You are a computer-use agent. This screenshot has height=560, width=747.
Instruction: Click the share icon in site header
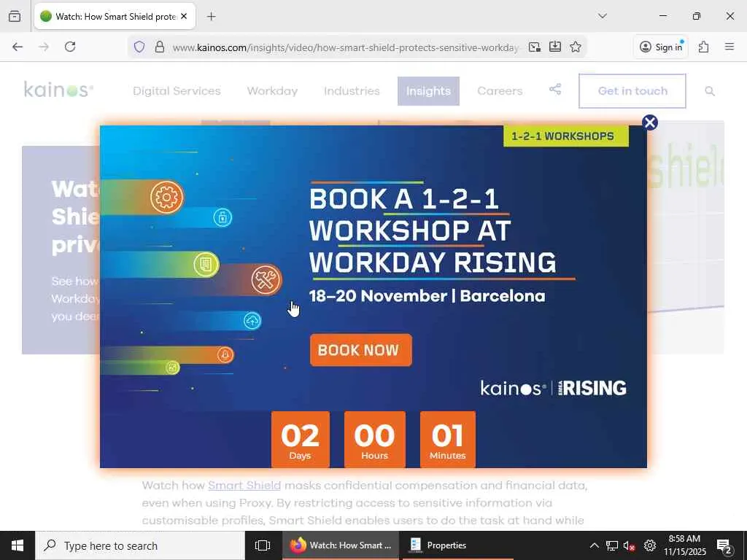[x=555, y=89]
